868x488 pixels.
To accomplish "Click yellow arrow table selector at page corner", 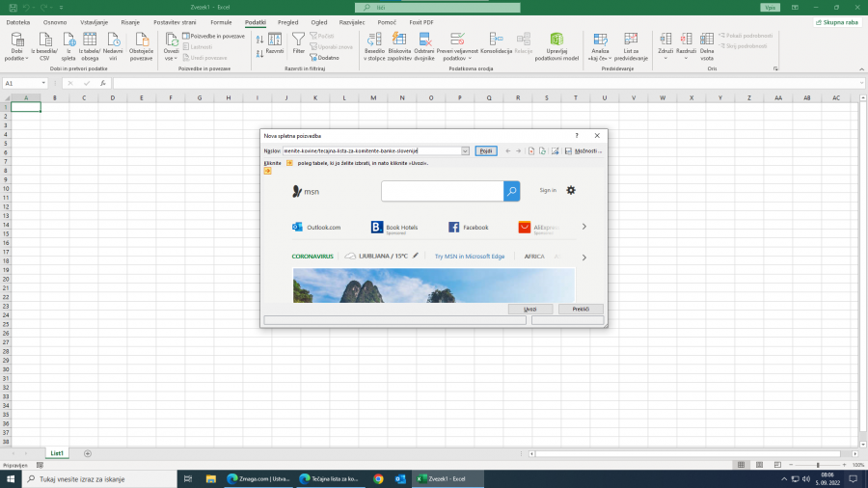I will coord(267,172).
